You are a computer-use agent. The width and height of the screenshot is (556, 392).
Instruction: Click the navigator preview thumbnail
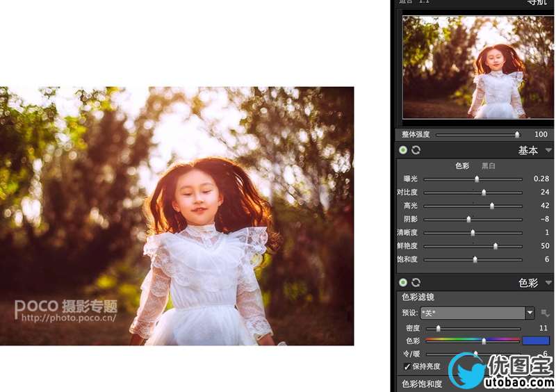[477, 67]
